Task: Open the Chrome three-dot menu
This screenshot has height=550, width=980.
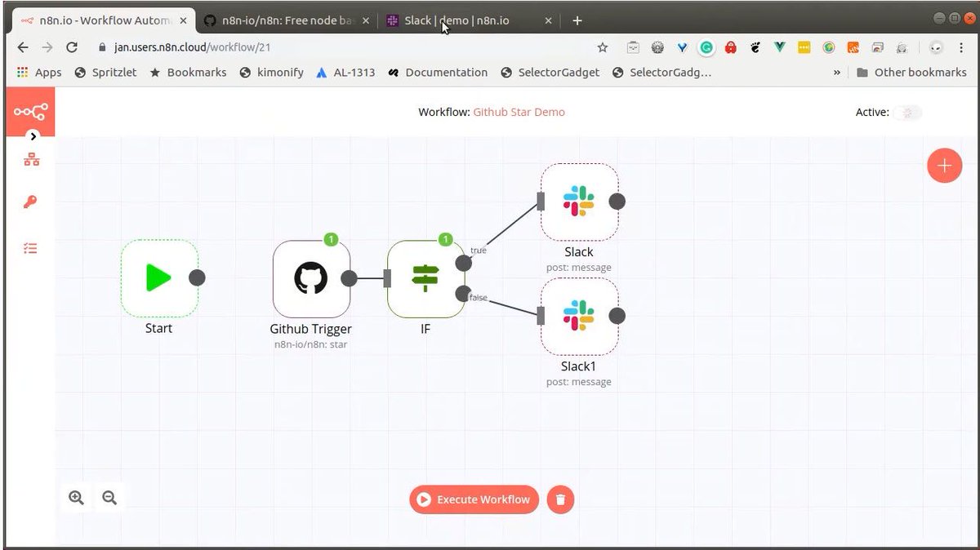Action: (962, 47)
